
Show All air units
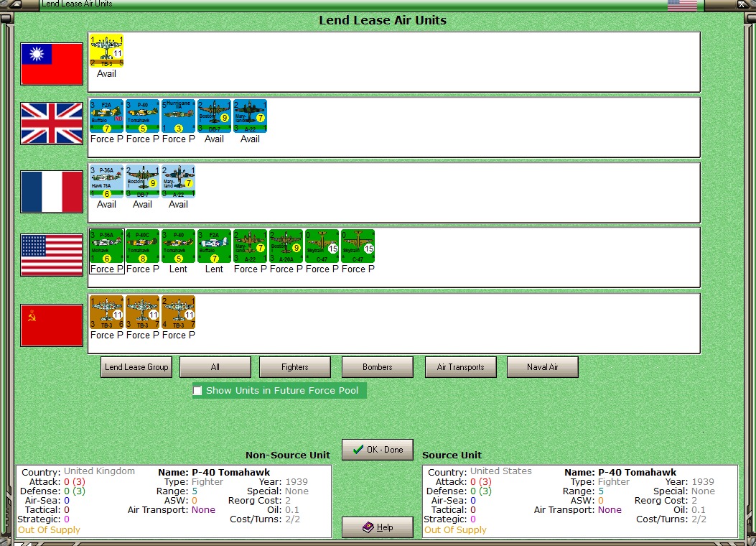coord(215,367)
